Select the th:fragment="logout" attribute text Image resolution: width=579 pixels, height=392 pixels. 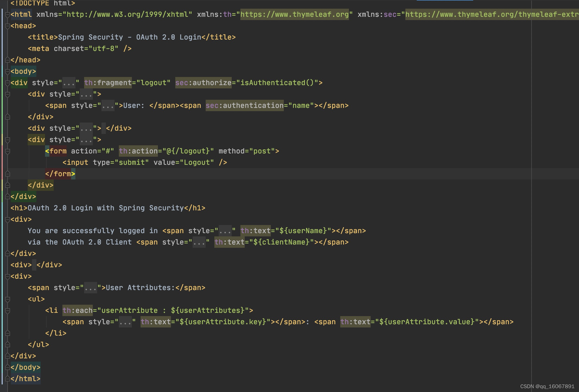(x=128, y=83)
